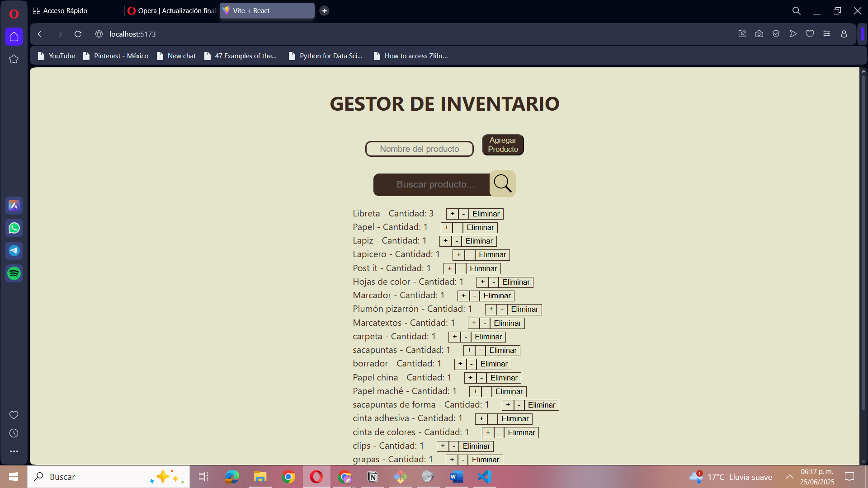Open the ad blocker shield icon
Screen dimensions: 868x488
pyautogui.click(x=776, y=34)
